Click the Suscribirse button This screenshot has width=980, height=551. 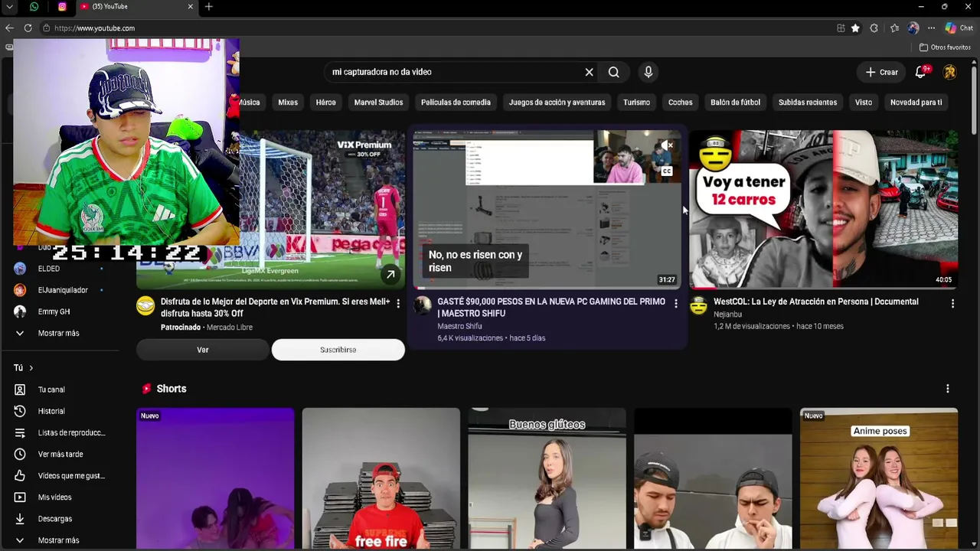point(338,350)
